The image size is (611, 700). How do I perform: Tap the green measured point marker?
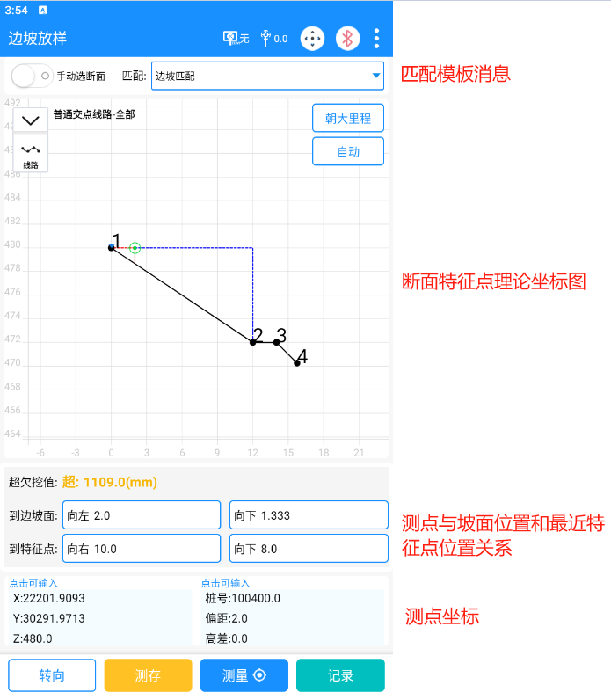click(135, 248)
